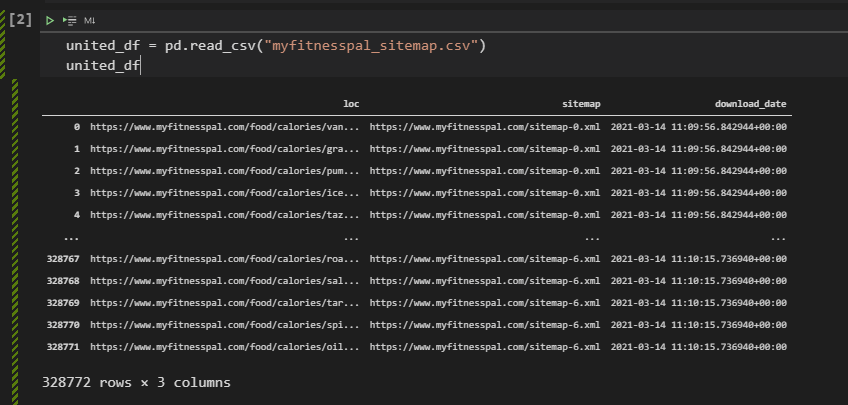Screen dimensions: 848x405
Task: Click the loc URL ending in calories/sal...
Action: click(224, 281)
